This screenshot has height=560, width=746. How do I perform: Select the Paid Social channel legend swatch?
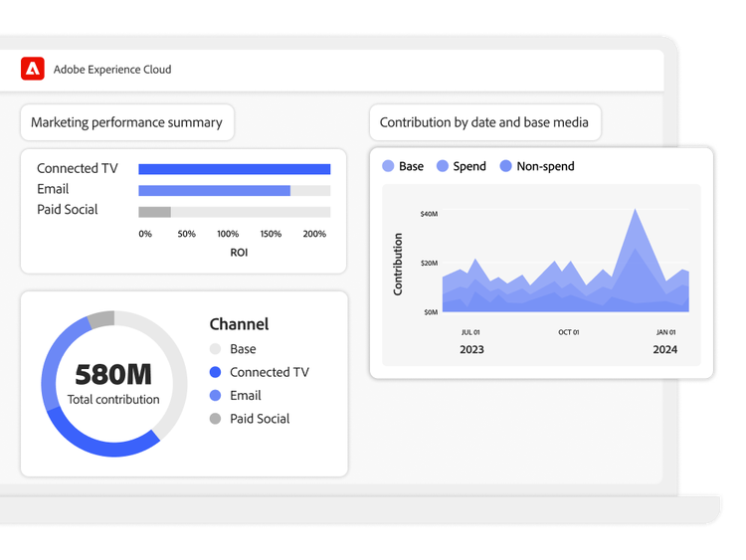(x=216, y=419)
